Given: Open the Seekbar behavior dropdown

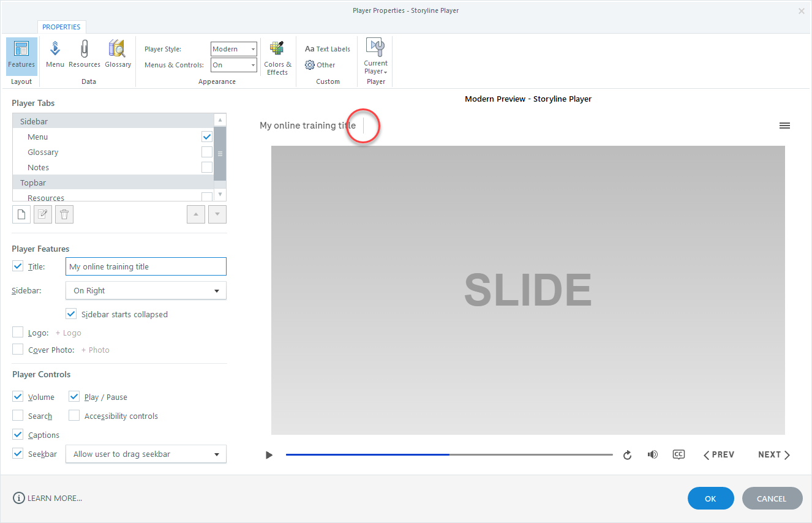Looking at the screenshot, I should 146,454.
